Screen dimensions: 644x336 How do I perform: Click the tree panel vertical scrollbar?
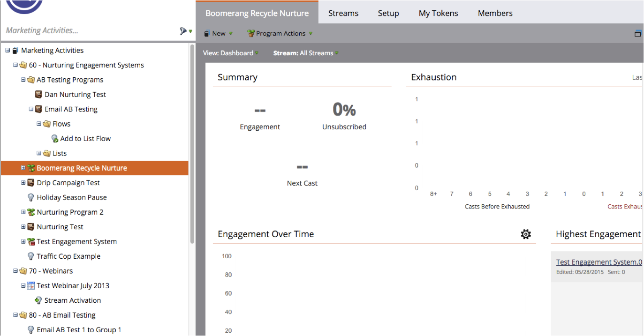tap(192, 141)
